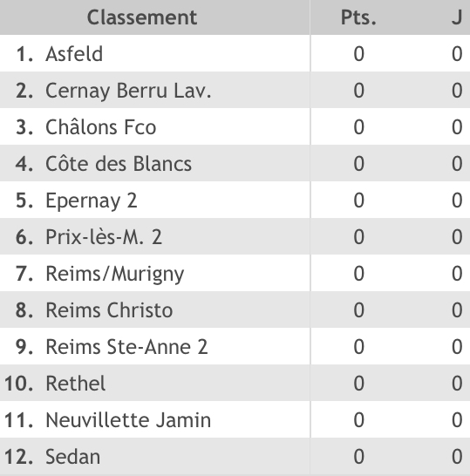Select Châlons Fco in the standings
Image resolution: width=470 pixels, height=476 pixels.
(101, 127)
